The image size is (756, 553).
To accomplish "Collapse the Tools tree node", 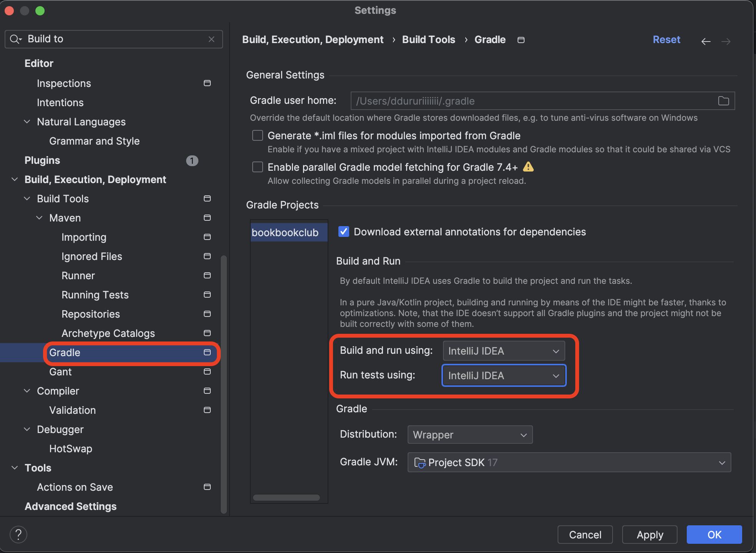I will [15, 468].
